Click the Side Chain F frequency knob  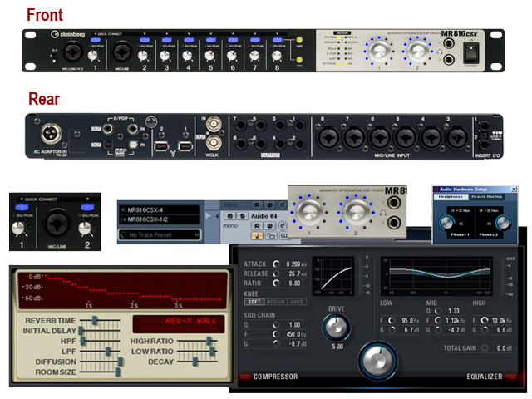(277, 332)
